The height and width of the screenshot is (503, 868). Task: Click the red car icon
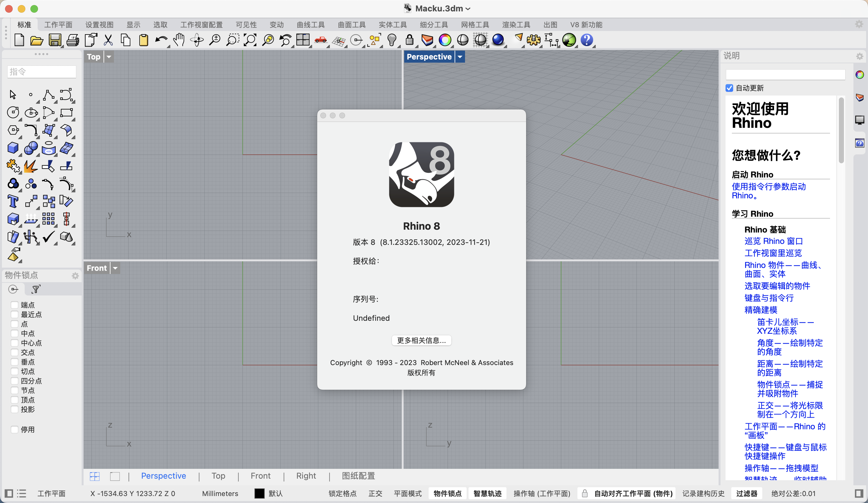tap(321, 40)
